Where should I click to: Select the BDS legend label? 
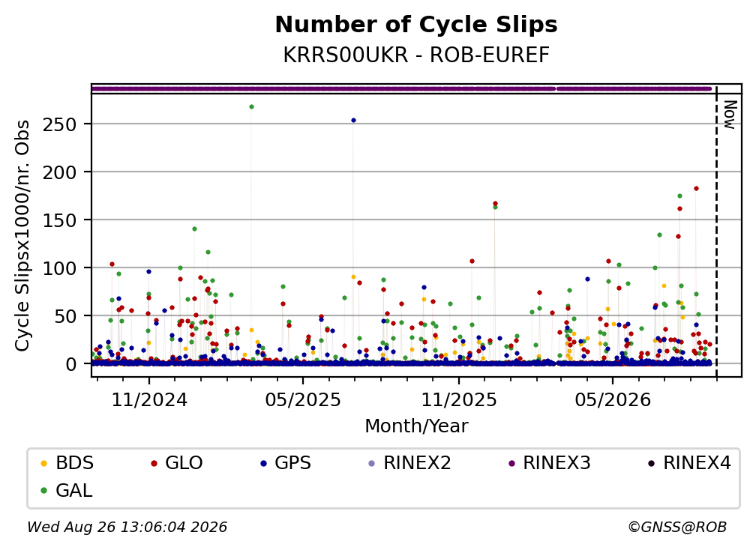point(75,463)
